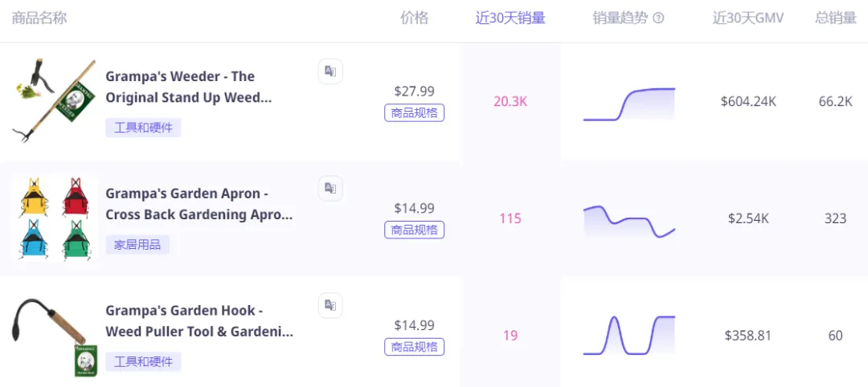868x387 pixels.
Task: Click 商品规格 button for Garden Hook
Action: pos(415,347)
